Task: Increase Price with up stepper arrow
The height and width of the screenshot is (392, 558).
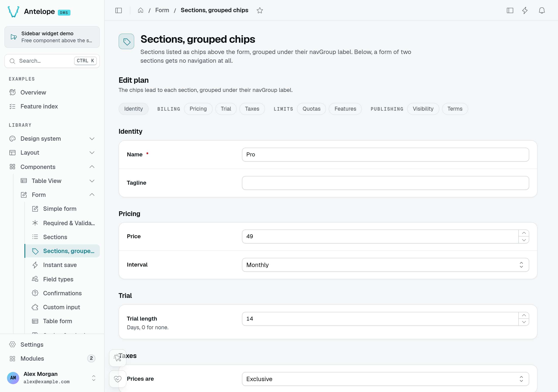Action: [x=524, y=233]
